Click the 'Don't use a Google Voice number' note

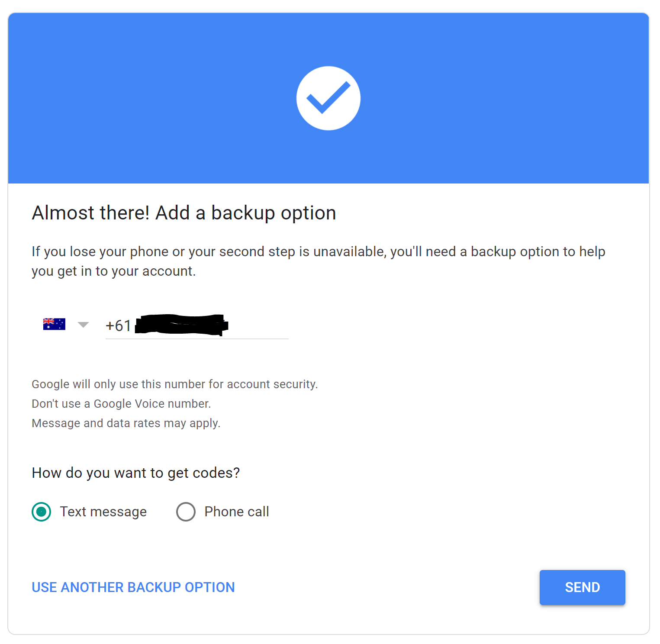point(121,404)
